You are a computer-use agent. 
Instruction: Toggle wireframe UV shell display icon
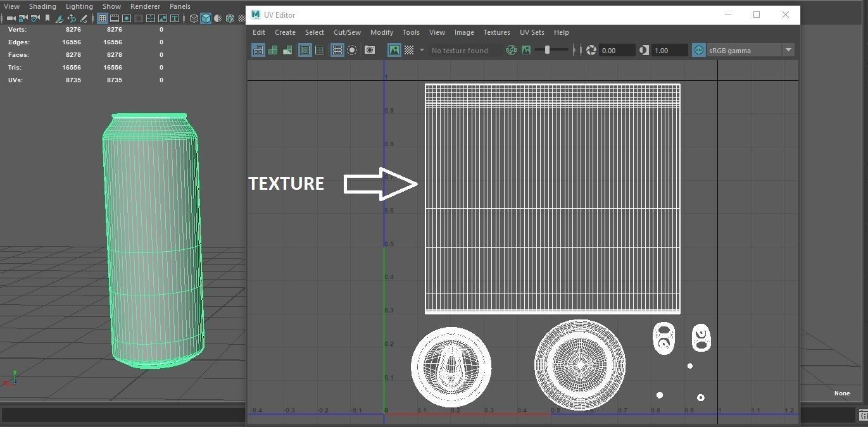(258, 50)
